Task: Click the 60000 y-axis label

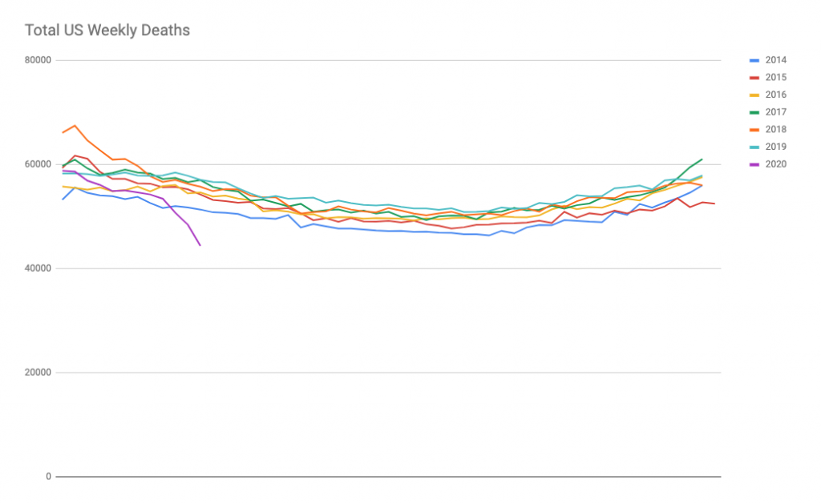Action: [x=38, y=164]
